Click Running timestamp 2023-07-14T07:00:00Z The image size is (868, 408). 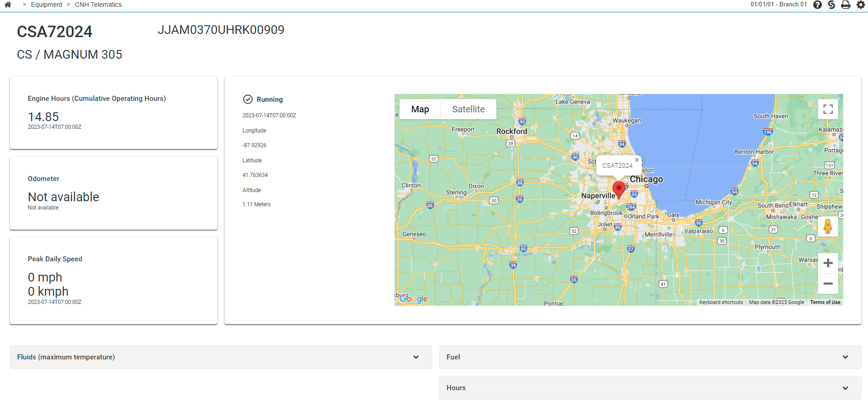tap(269, 116)
